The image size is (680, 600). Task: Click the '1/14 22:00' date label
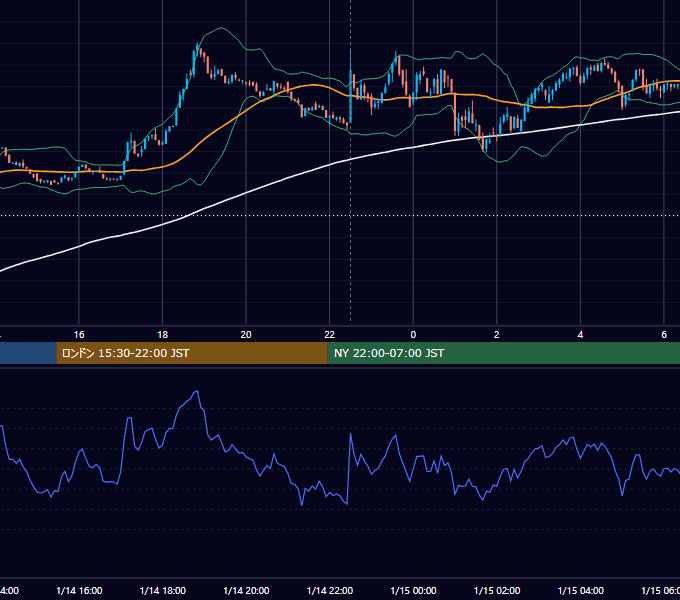(x=330, y=591)
